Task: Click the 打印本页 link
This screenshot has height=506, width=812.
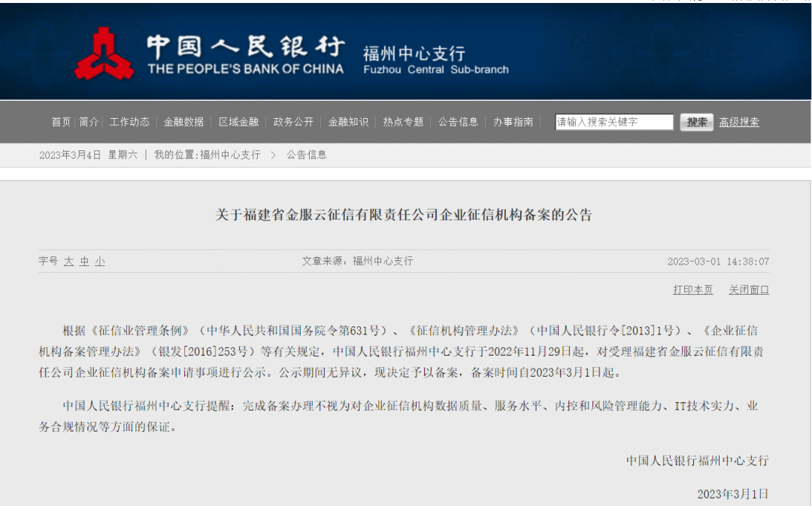Action: (693, 290)
